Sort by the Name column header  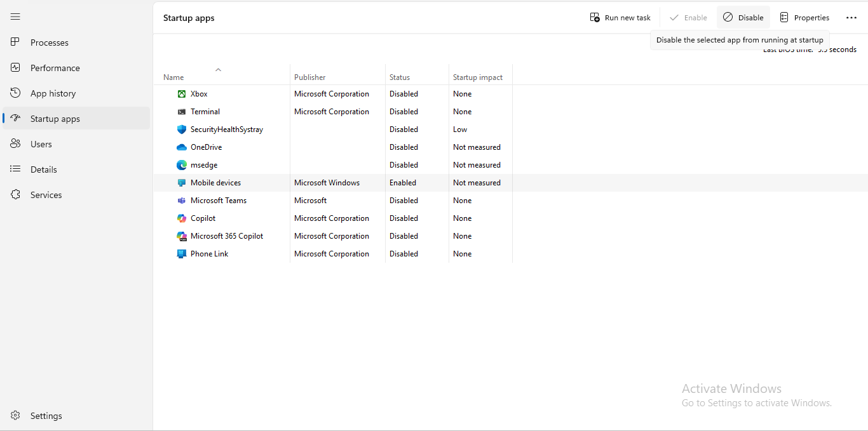pos(173,77)
